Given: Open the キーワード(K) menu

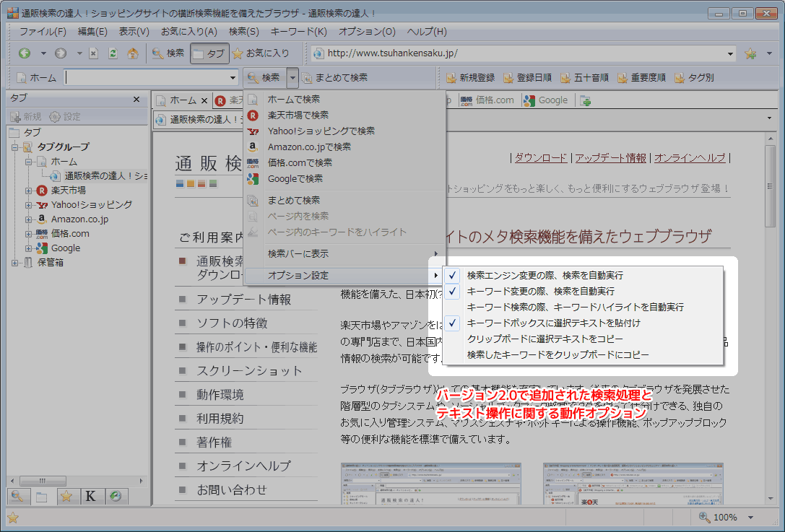Looking at the screenshot, I should pos(298,32).
